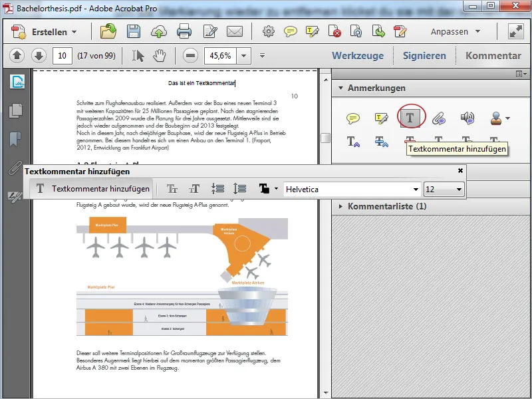Image resolution: width=532 pixels, height=399 pixels.
Task: Select the Sticky Note annotation tool
Action: 352,117
